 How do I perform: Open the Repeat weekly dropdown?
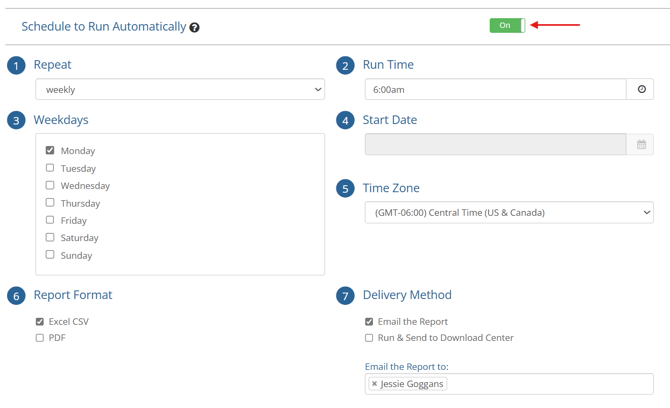click(180, 89)
